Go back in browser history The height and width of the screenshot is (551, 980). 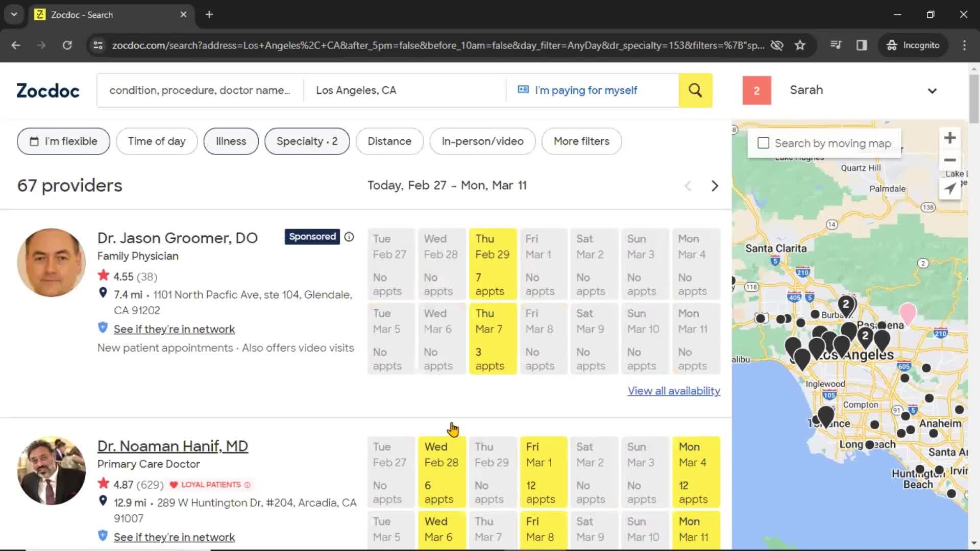(x=16, y=45)
